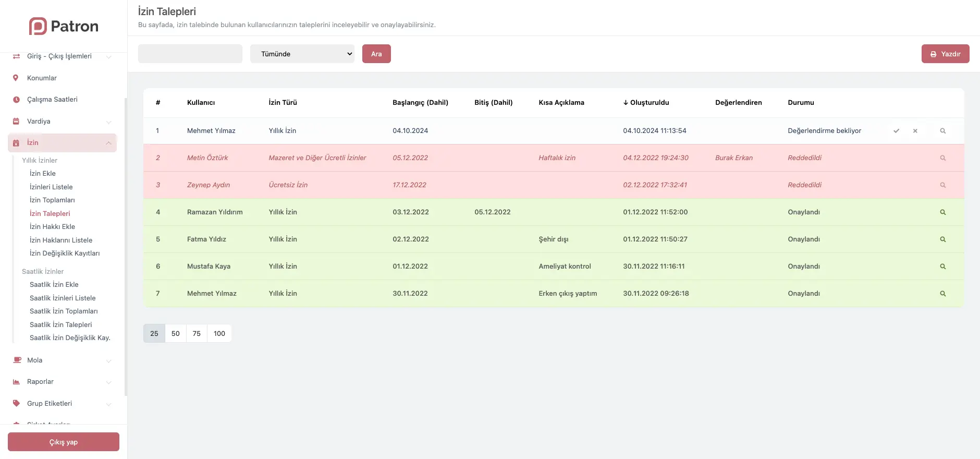
Task: Click the search text input field
Action: pos(190,54)
